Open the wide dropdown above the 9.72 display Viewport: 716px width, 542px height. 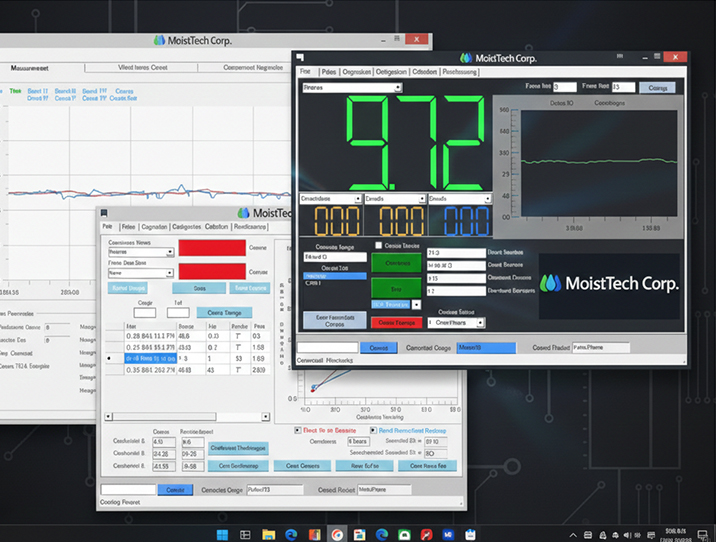pyautogui.click(x=352, y=87)
